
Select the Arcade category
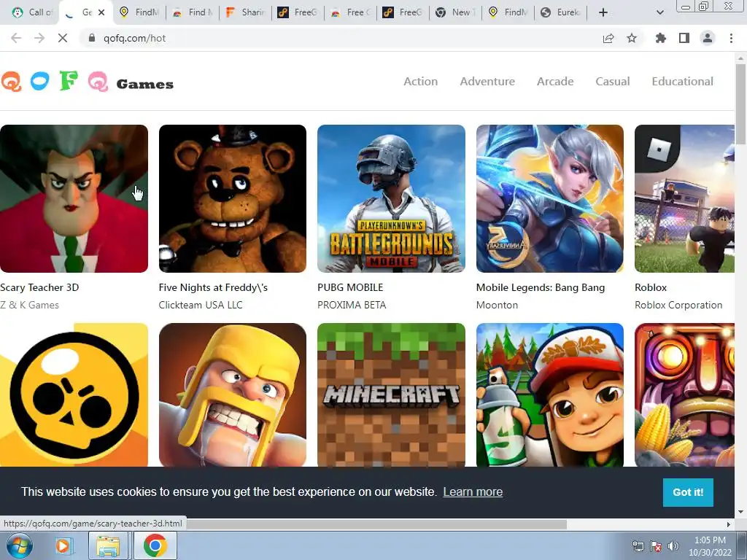pos(555,82)
